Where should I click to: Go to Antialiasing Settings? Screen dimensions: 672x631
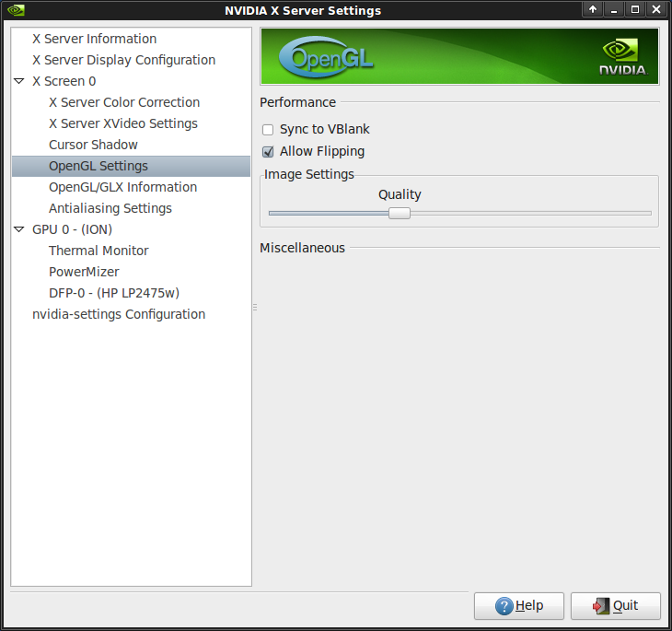pos(110,208)
